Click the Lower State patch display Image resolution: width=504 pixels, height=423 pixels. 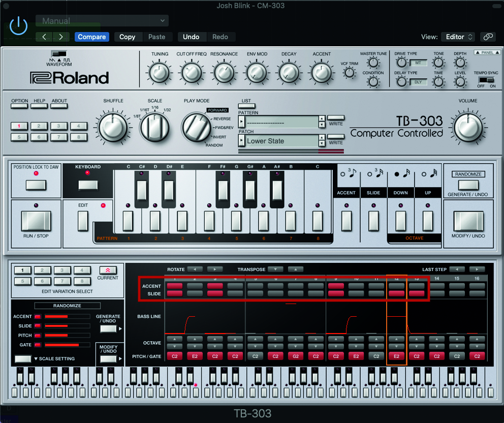point(280,141)
